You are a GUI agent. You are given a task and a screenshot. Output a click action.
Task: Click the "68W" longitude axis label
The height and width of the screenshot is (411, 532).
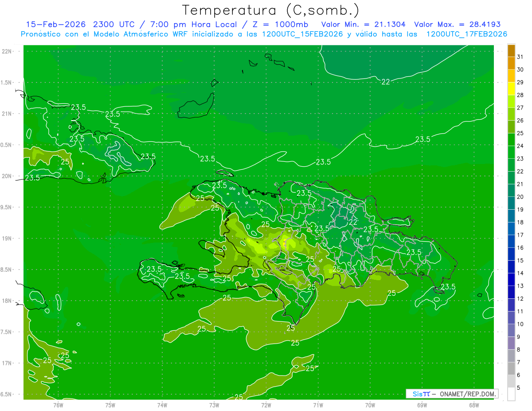coord(473,405)
